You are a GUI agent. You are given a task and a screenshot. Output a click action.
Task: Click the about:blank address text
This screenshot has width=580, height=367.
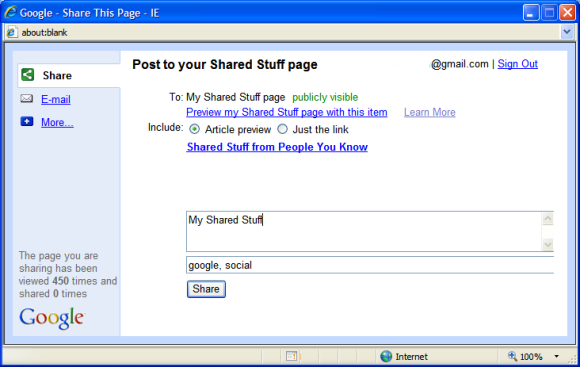tap(44, 33)
